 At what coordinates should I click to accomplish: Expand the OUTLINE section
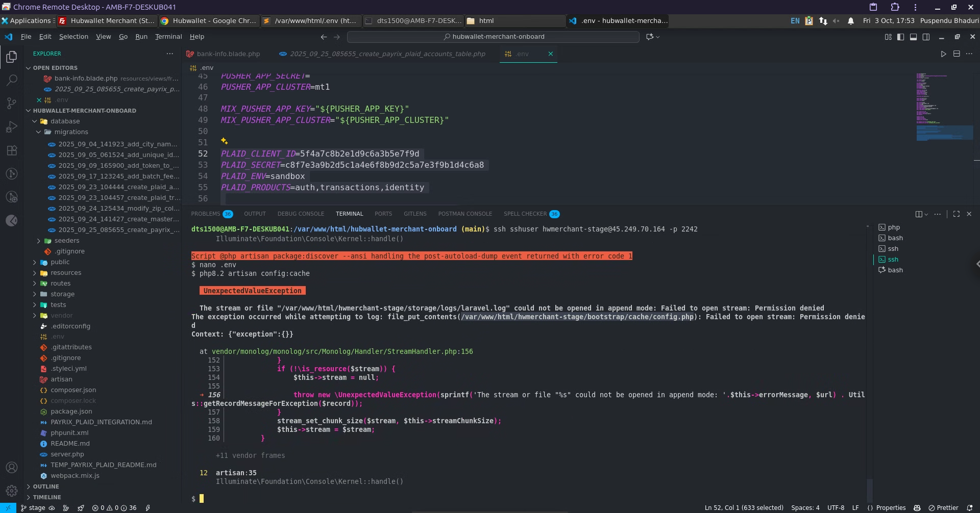[46, 486]
